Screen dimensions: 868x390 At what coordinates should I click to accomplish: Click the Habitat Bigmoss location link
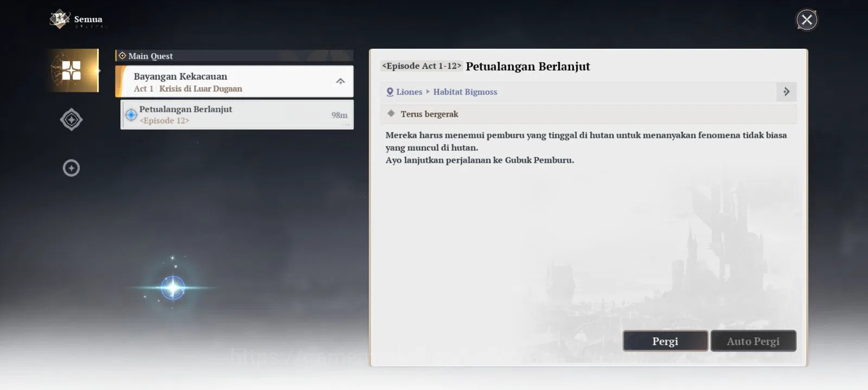point(465,92)
